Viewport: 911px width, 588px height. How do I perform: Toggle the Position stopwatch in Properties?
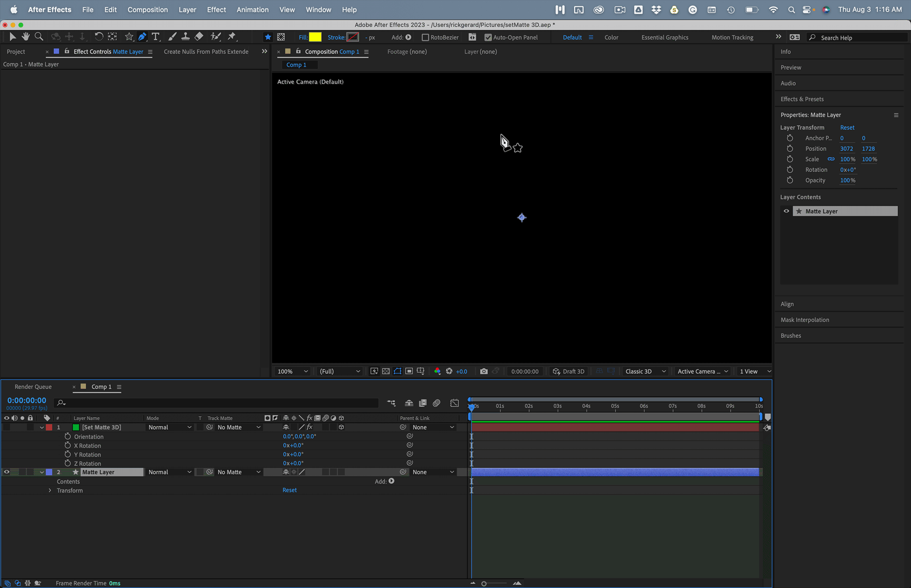tap(790, 149)
